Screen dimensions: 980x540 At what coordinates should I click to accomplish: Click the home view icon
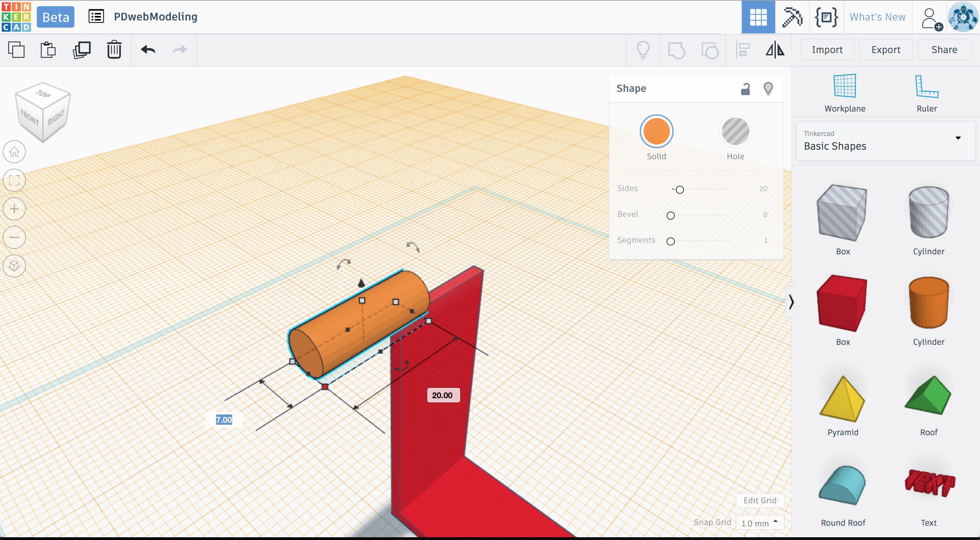coord(14,152)
